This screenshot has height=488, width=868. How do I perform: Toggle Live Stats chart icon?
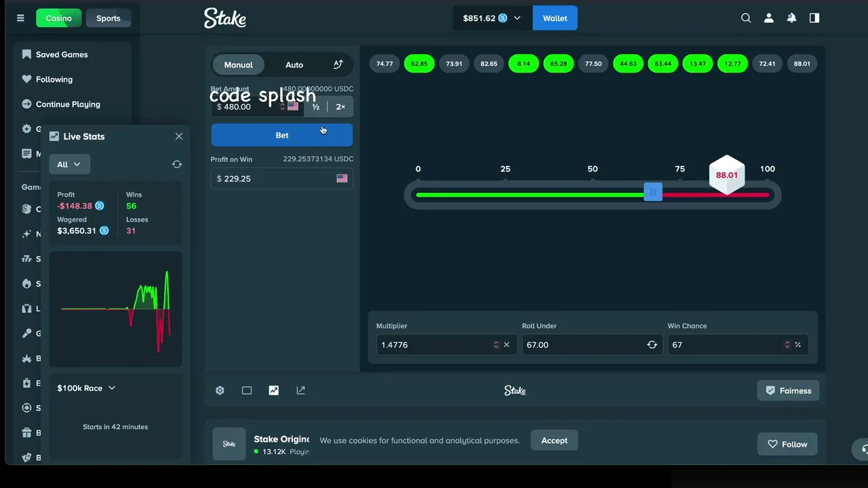(273, 390)
